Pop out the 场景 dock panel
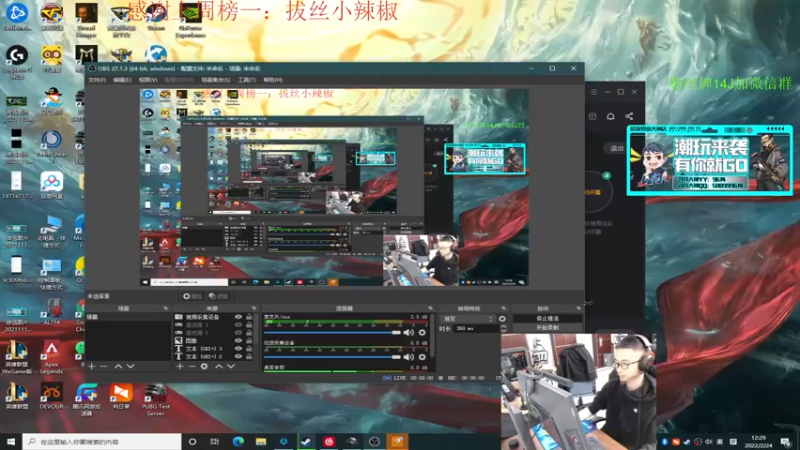Image resolution: width=800 pixels, height=450 pixels. click(165, 308)
